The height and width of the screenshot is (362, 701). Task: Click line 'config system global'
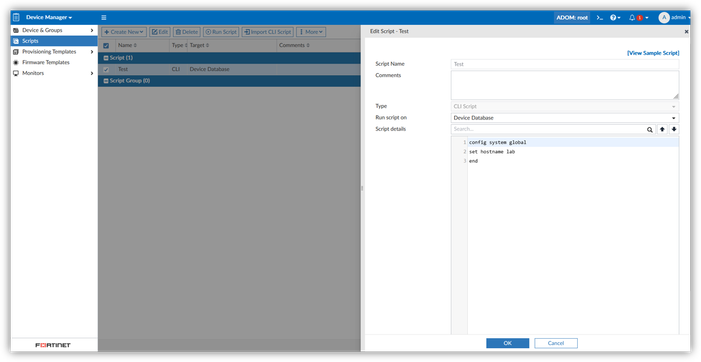point(498,143)
